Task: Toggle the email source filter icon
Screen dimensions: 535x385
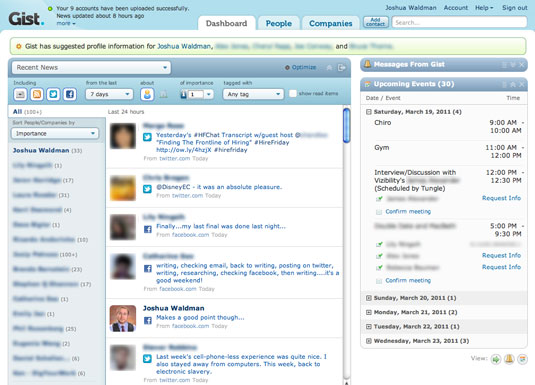Action: 20,94
